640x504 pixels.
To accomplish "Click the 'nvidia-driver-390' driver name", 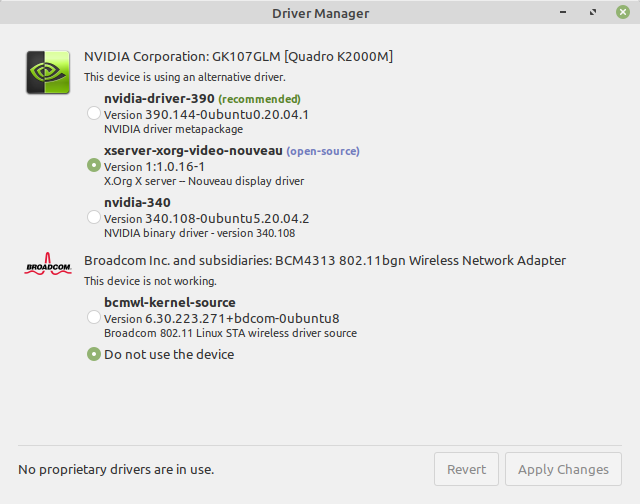I will (159, 98).
